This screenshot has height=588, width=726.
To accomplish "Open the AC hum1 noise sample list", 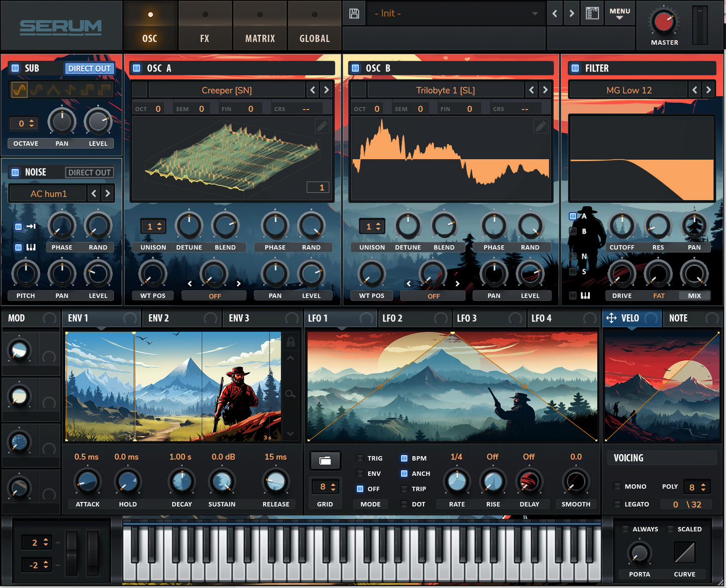I will (48, 193).
